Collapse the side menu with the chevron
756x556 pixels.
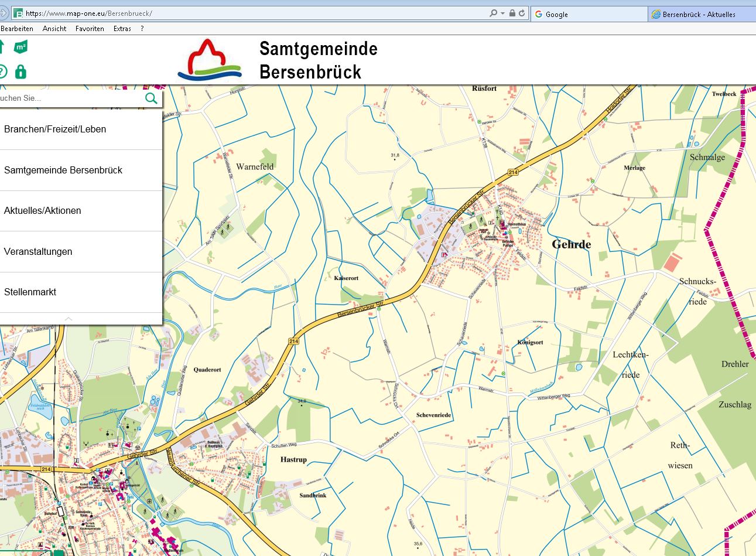pyautogui.click(x=69, y=319)
